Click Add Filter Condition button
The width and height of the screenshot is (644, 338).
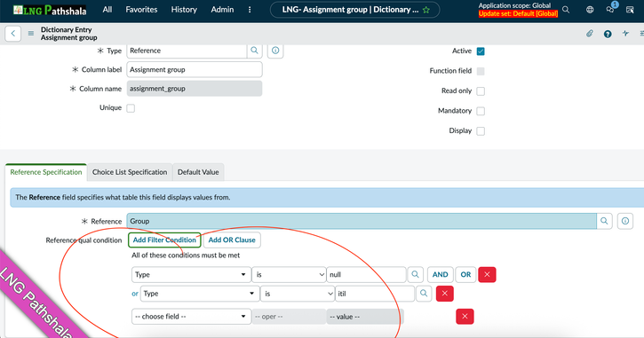click(x=164, y=240)
